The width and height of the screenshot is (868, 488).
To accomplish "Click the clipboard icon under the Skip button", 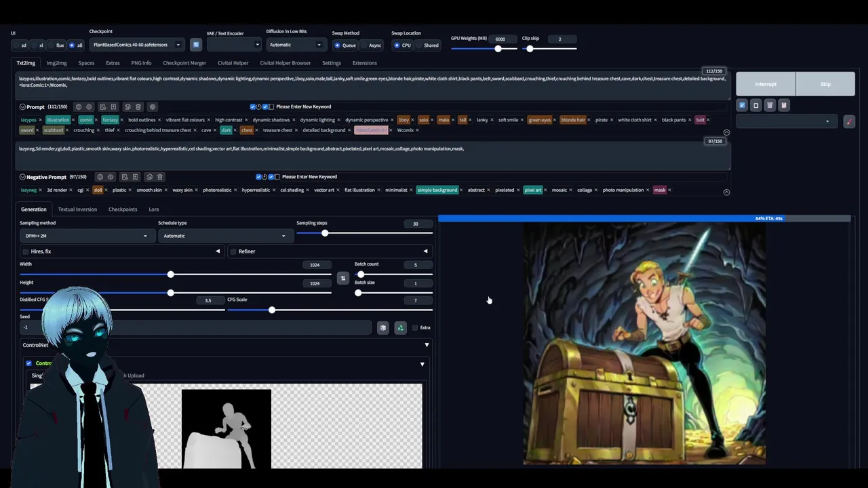I will tap(784, 105).
